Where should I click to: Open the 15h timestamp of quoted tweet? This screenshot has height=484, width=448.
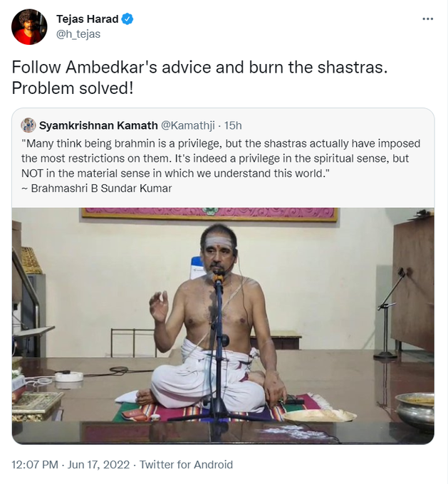point(233,126)
